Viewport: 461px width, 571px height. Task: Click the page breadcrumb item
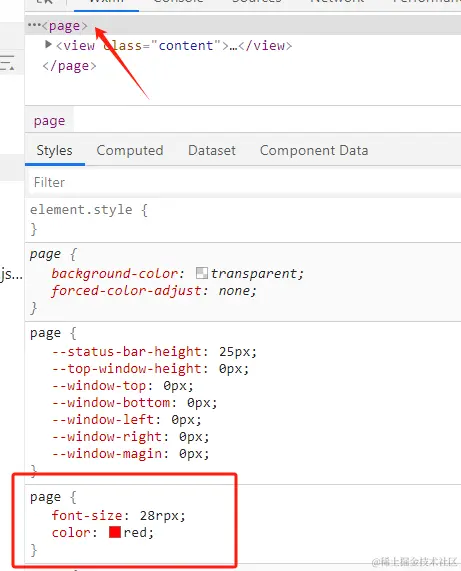click(50, 121)
